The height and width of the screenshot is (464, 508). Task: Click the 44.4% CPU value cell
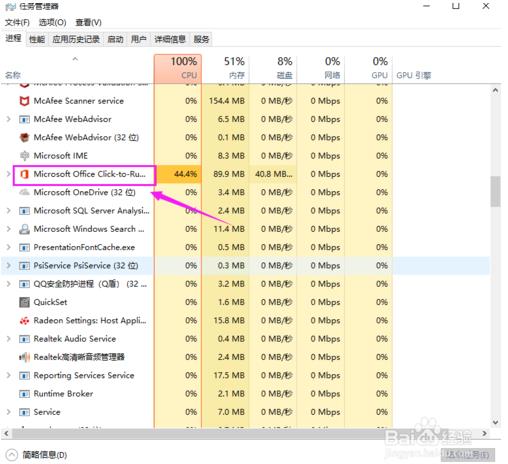point(179,174)
